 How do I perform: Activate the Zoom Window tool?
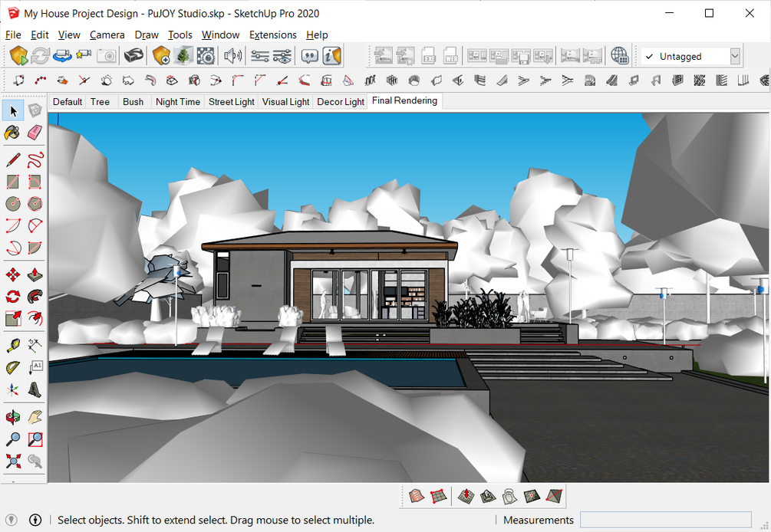coord(35,439)
